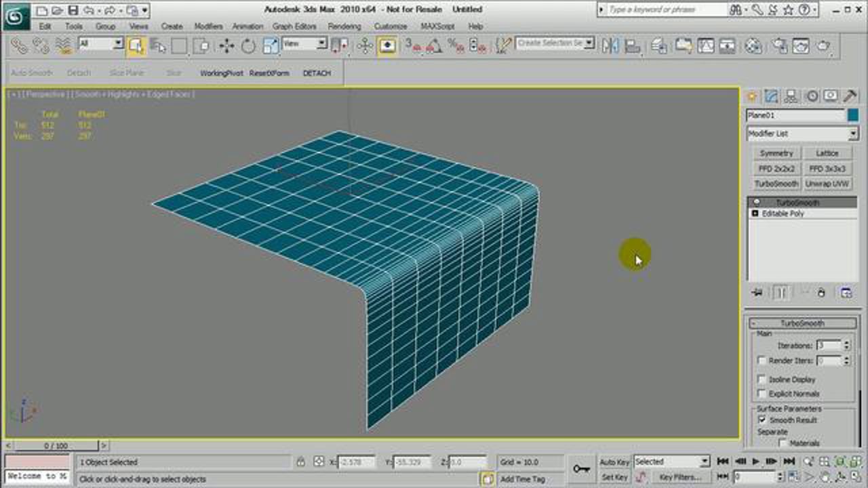Toggle the Smooth Result checkbox
Image resolution: width=868 pixels, height=488 pixels.
click(762, 420)
